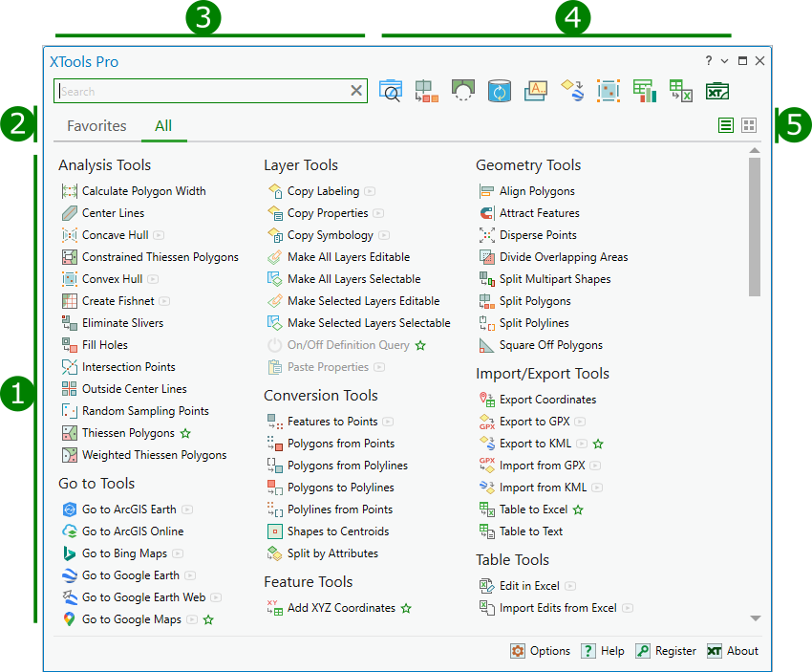
Task: Toggle favorite star next to Table to Excel tool
Action: pyautogui.click(x=579, y=509)
